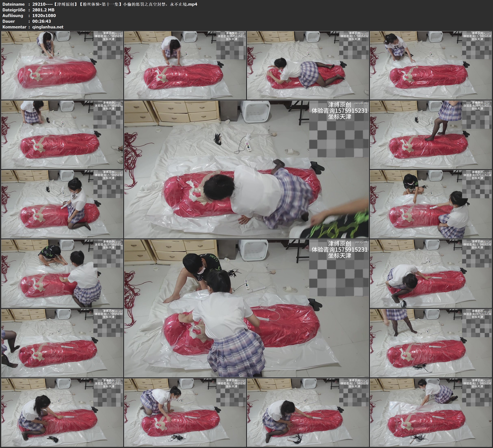493x448 pixels.
Task: Select the frame at 00:11:14
Action: pyautogui.click(x=62, y=204)
